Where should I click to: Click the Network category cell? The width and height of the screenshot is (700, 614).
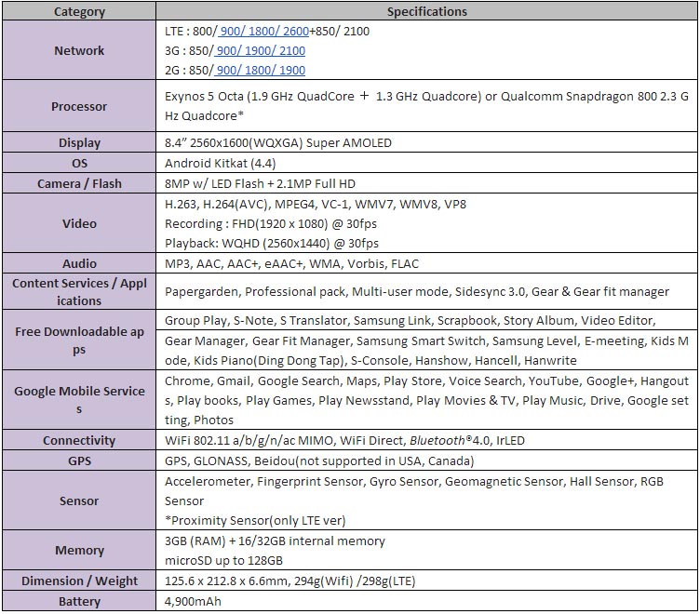(79, 50)
